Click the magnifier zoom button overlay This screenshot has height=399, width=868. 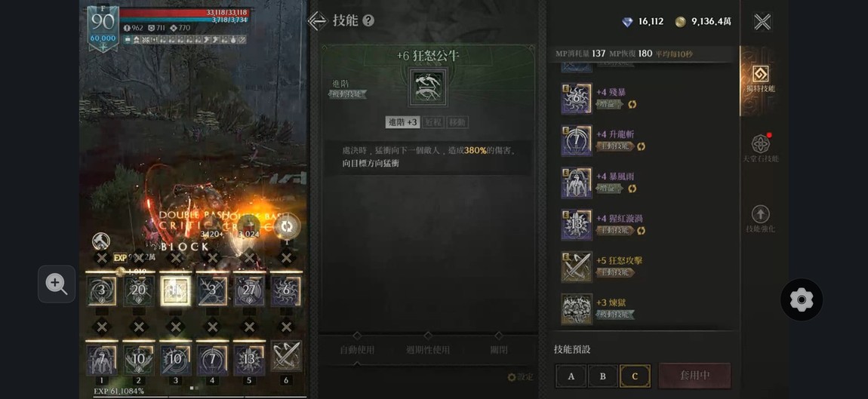57,284
